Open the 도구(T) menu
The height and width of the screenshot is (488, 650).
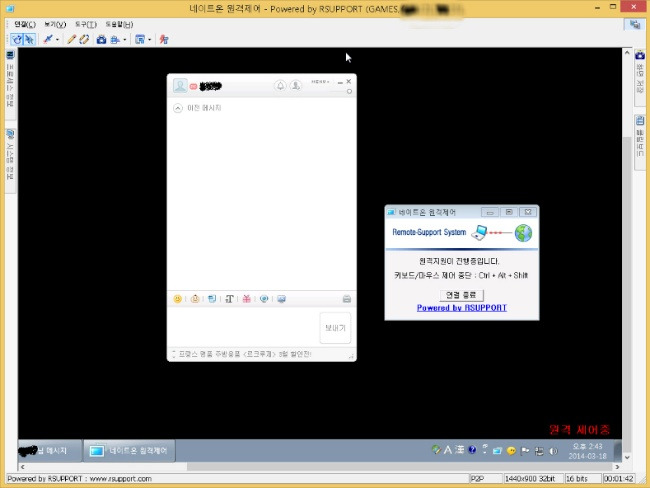(x=86, y=24)
